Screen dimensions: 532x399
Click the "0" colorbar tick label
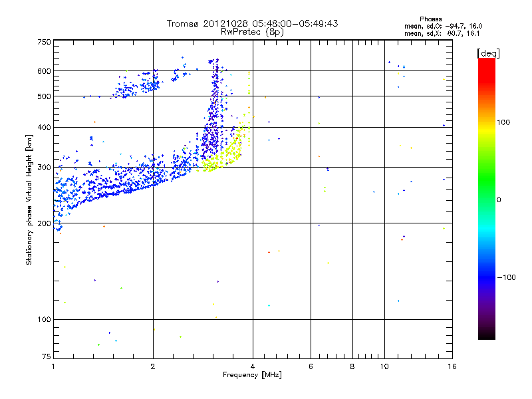pos(499,200)
